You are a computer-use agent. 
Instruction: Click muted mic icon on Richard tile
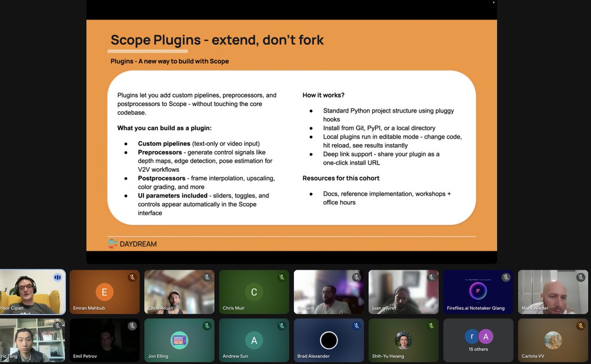point(357,277)
